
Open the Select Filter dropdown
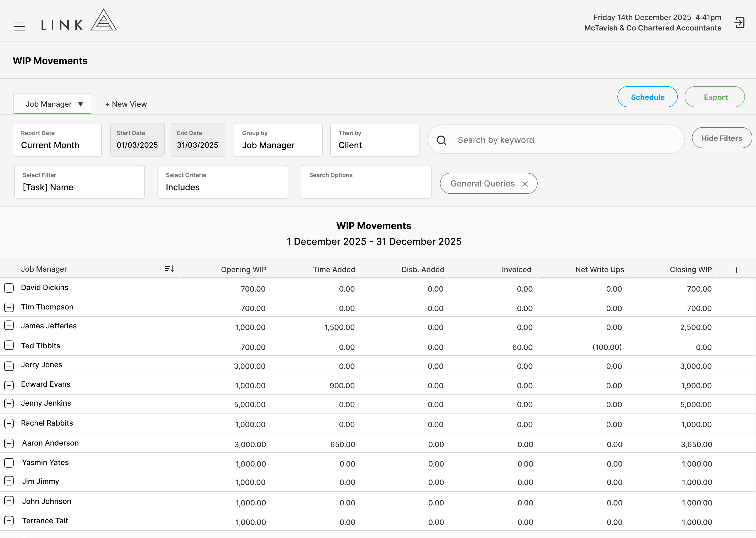(80, 182)
